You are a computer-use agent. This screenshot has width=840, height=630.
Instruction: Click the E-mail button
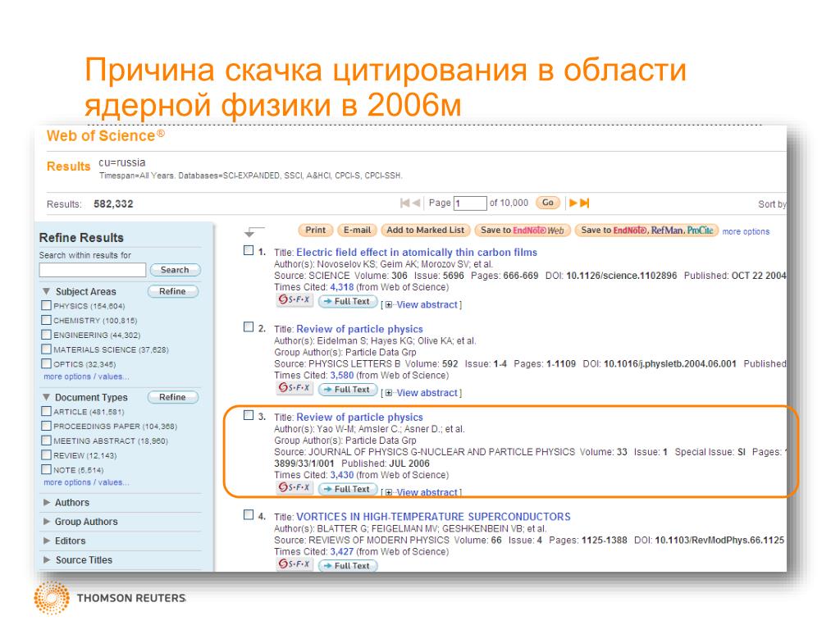coord(358,230)
